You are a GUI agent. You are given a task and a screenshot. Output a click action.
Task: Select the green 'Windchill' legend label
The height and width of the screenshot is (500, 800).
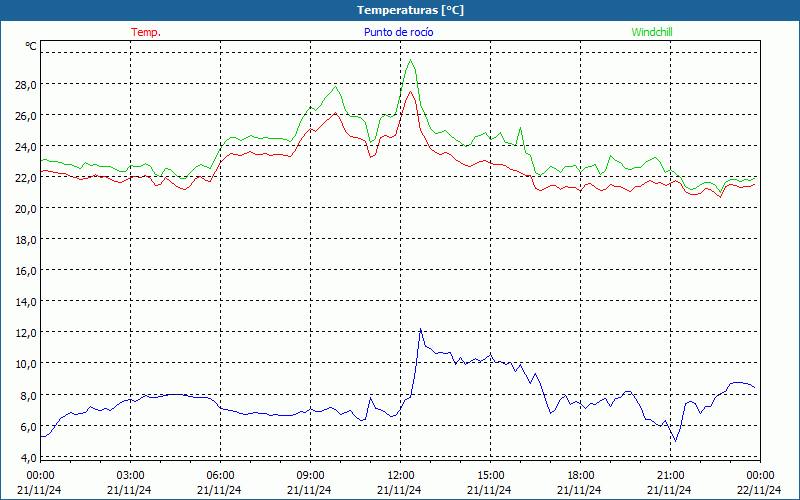[652, 32]
